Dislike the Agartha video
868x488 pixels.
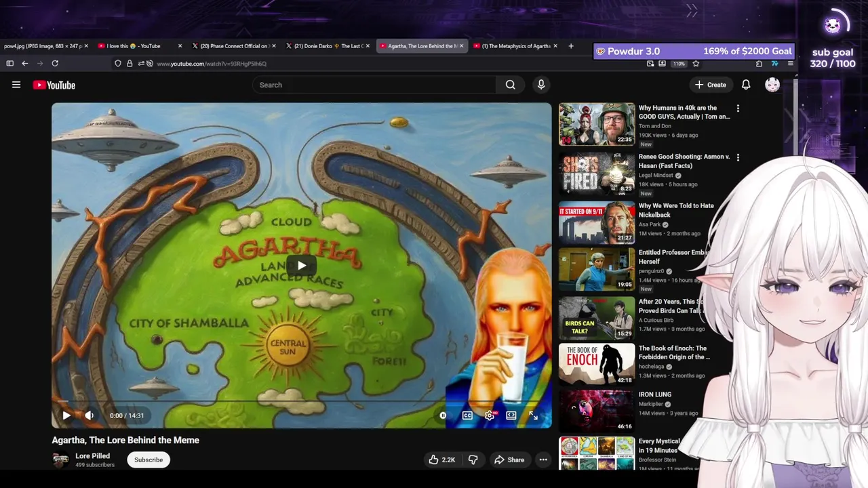(473, 460)
